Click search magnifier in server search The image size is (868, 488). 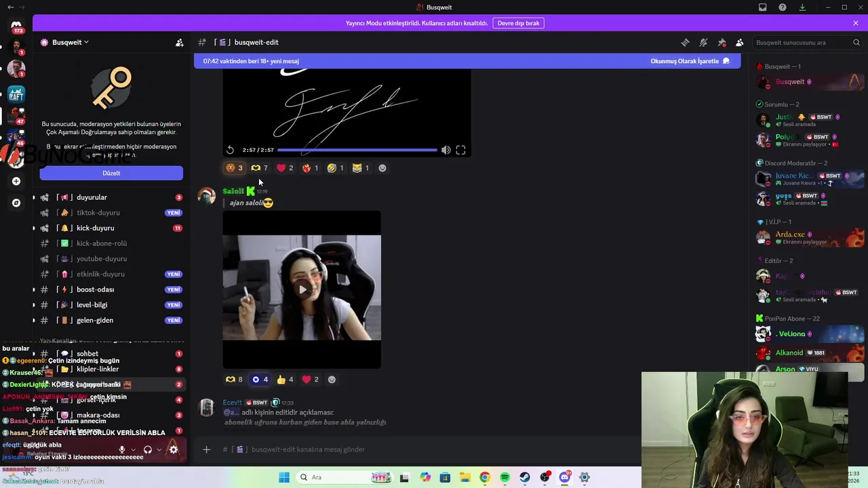tap(856, 42)
